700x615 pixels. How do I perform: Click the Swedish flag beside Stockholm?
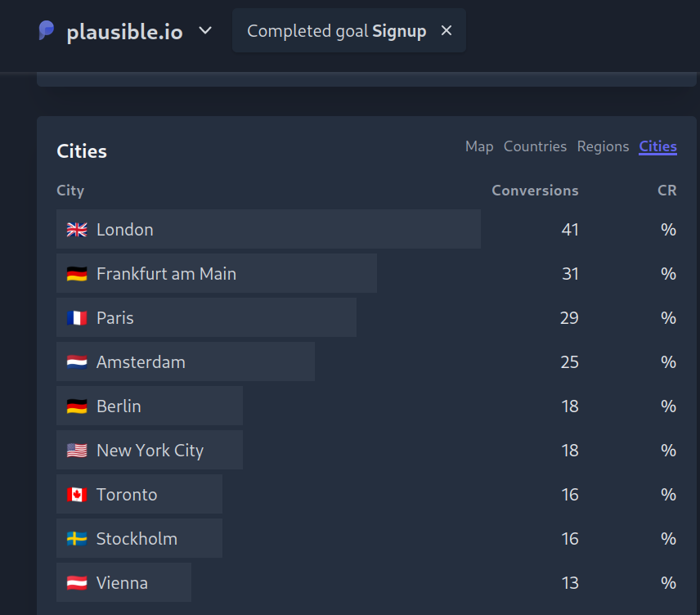76,538
